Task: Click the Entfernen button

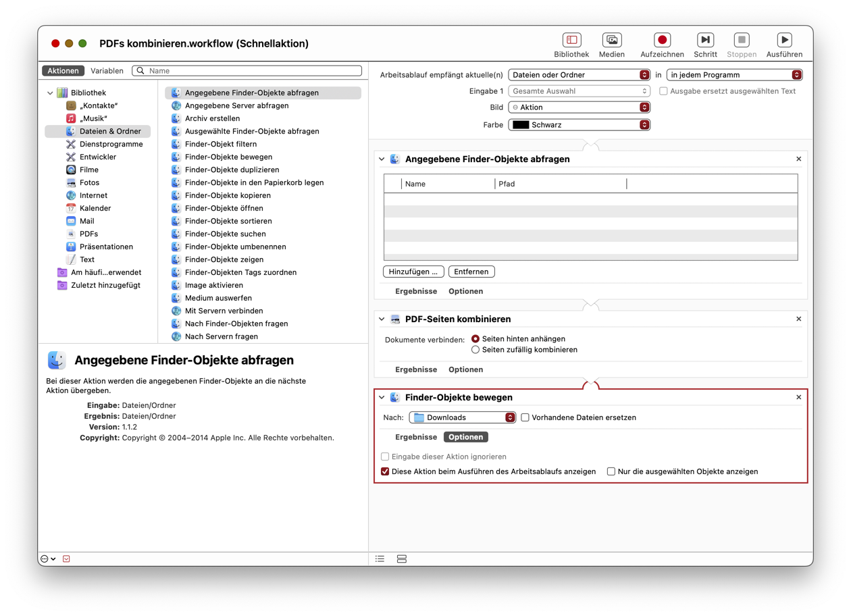Action: [x=471, y=272]
